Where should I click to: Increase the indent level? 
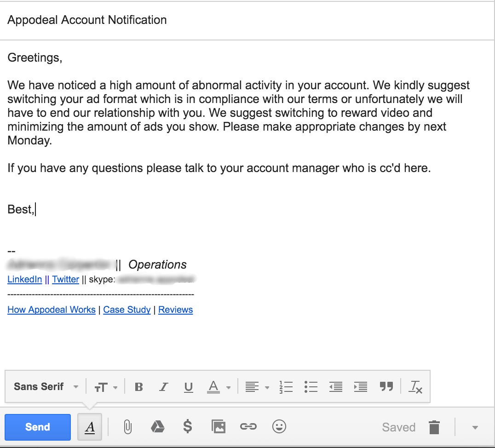click(x=361, y=387)
